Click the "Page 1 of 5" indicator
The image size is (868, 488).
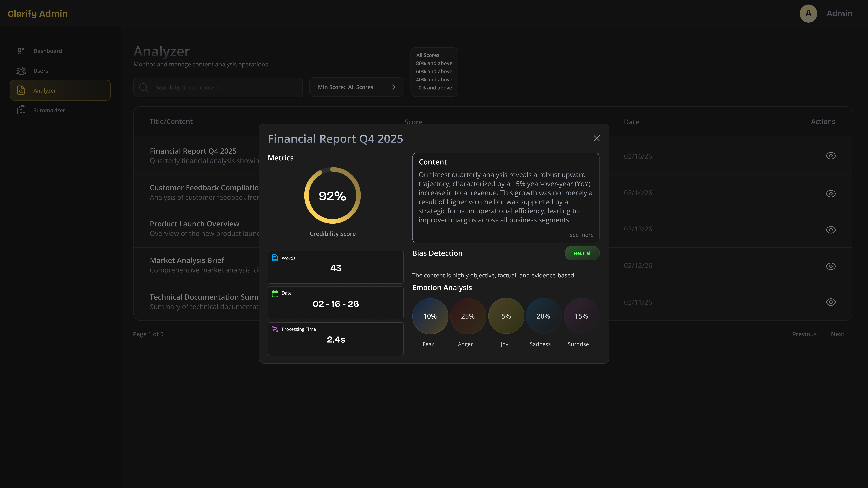coord(148,334)
